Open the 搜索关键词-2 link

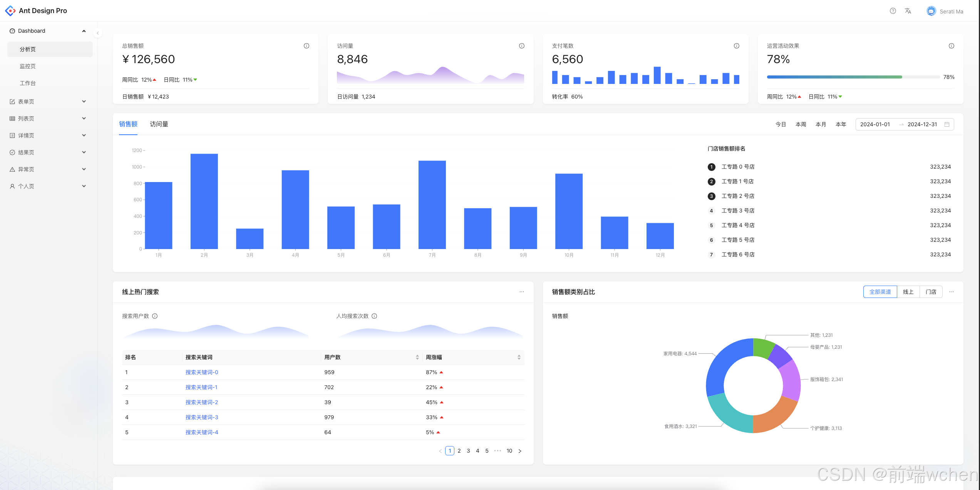coord(201,402)
